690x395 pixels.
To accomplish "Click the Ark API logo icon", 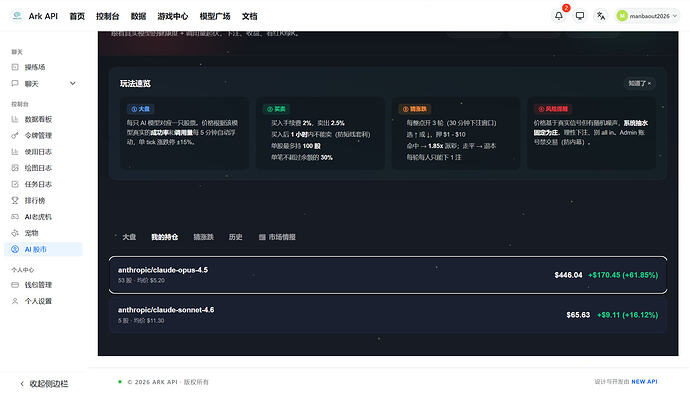I will pyautogui.click(x=17, y=16).
